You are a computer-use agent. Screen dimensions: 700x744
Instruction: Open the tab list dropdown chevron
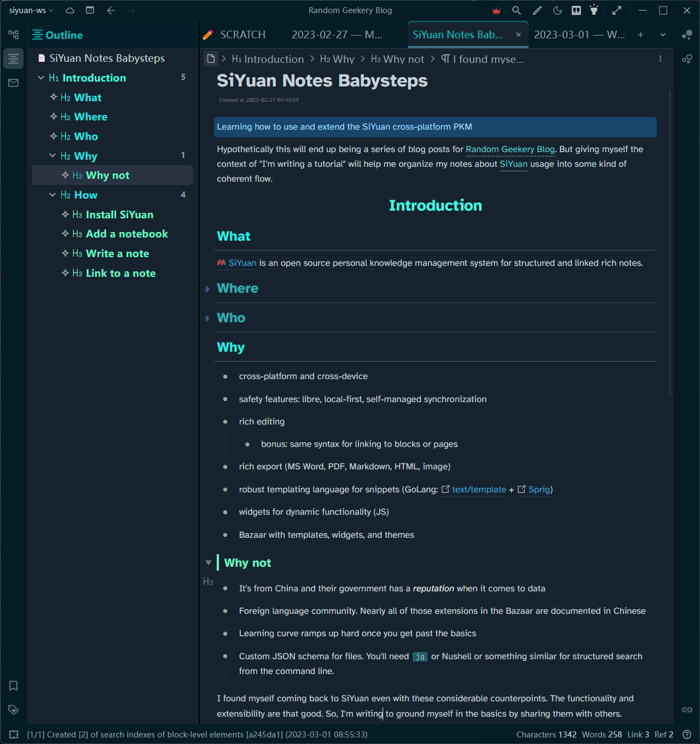[663, 34]
